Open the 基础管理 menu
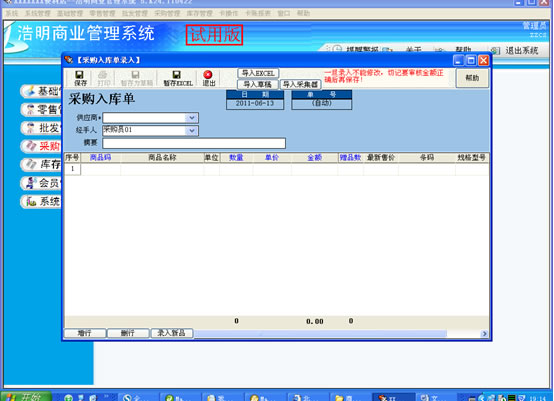The height and width of the screenshot is (401, 554). (x=70, y=13)
